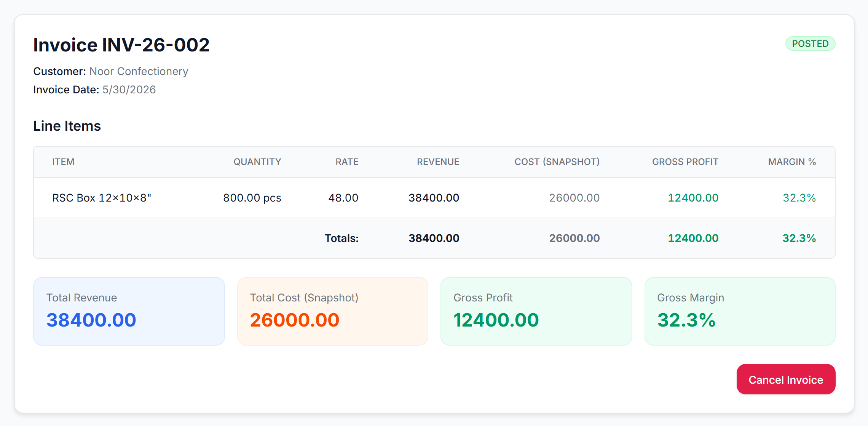The image size is (868, 426).
Task: Click the Totals row revenue 38400.00
Action: click(434, 238)
